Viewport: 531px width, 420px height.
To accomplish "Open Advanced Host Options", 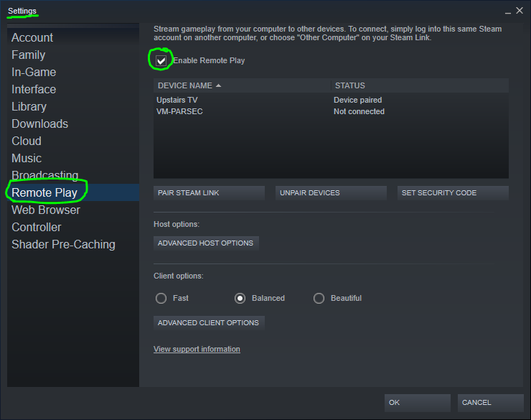I will point(206,243).
